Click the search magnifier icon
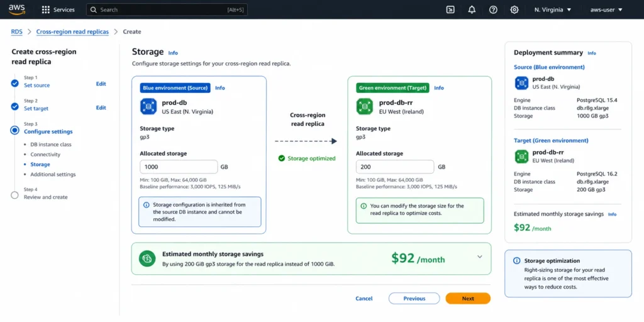This screenshot has width=644, height=322. pos(94,10)
